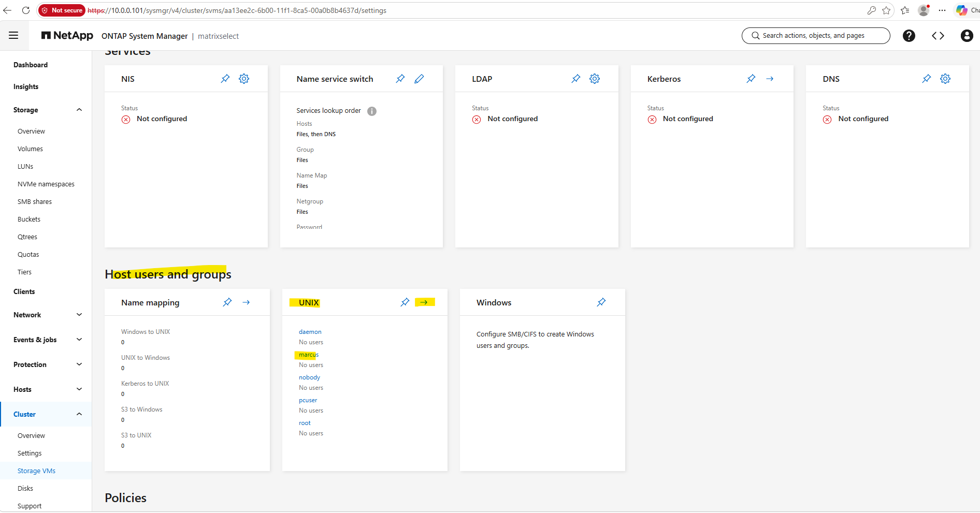
Task: Open Volumes page
Action: click(30, 149)
